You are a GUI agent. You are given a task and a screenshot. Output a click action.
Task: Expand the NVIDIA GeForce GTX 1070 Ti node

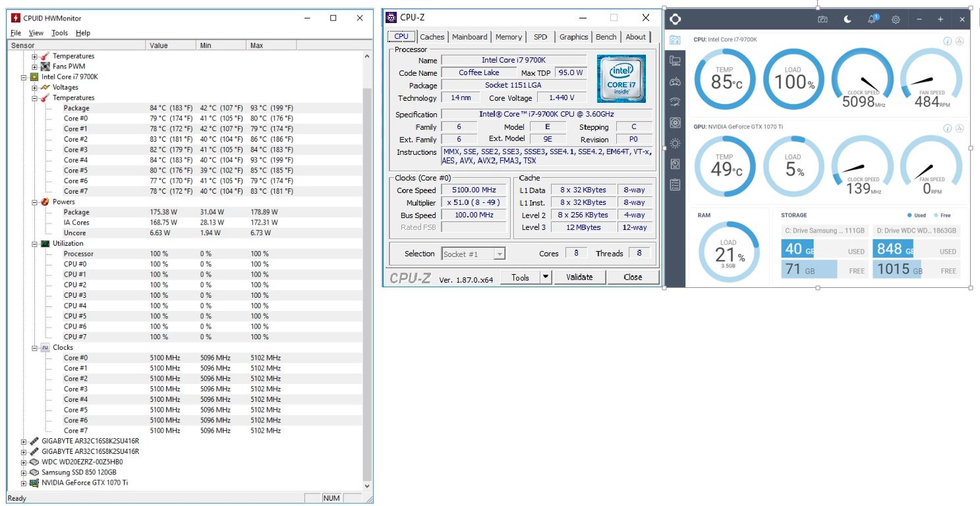click(24, 483)
